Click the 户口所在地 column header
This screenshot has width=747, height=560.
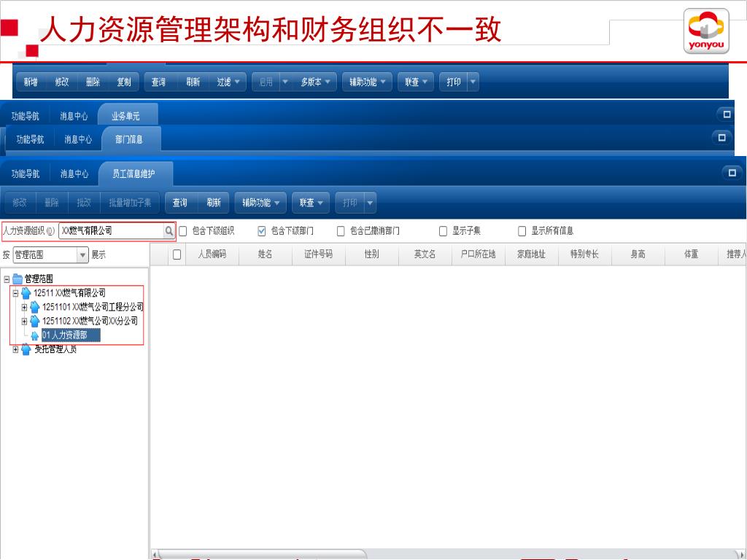[x=478, y=254]
